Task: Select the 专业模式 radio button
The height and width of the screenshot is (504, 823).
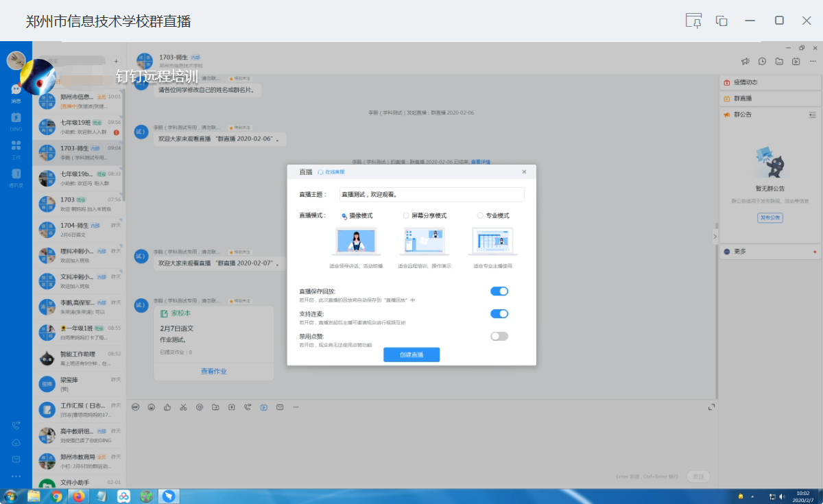Action: tap(480, 215)
